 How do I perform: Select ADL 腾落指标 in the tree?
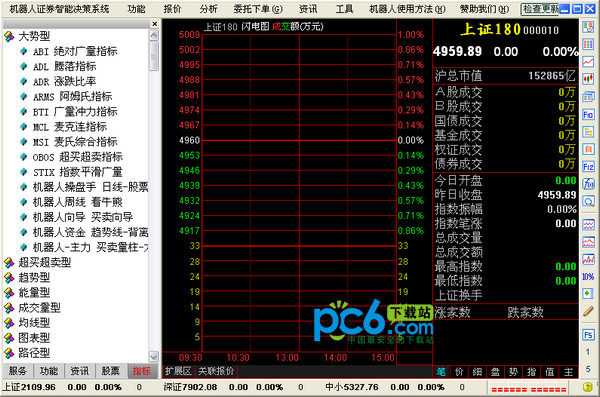coord(65,67)
